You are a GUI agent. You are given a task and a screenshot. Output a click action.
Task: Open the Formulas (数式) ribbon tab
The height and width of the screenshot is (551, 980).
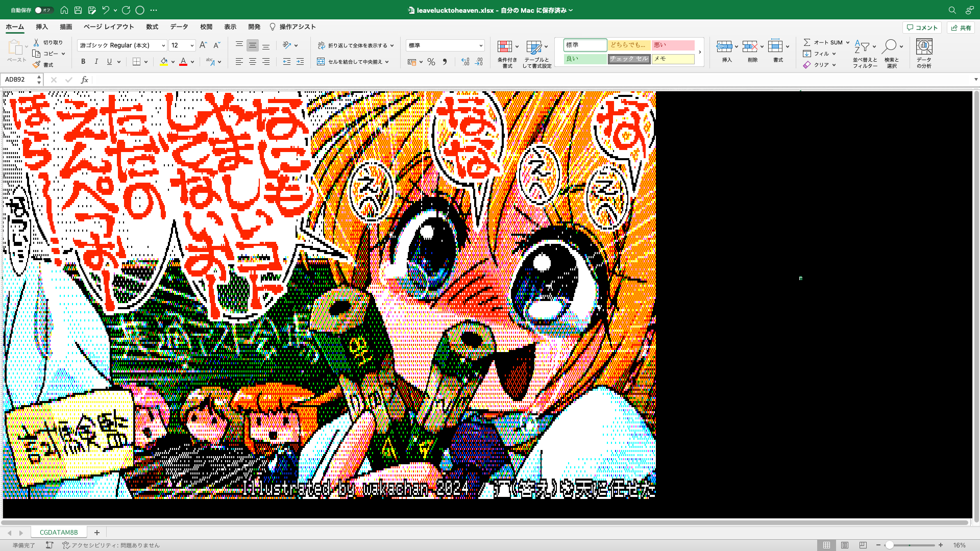152,27
